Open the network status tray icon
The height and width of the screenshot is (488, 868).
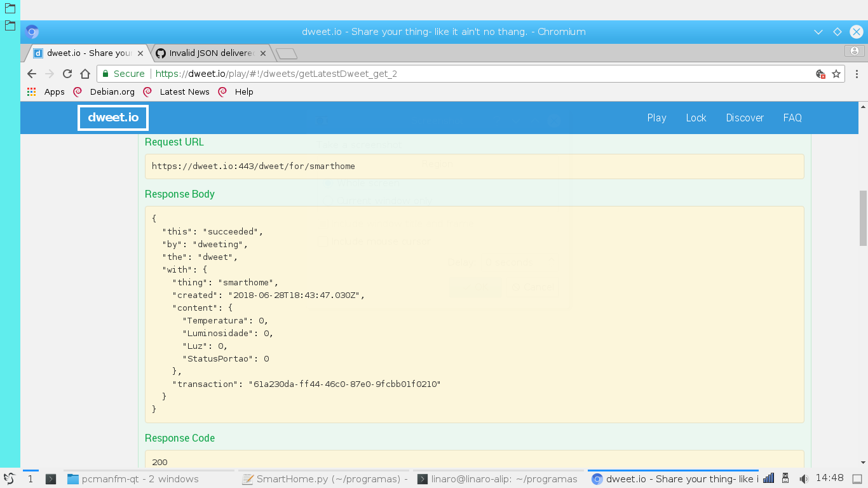768,478
